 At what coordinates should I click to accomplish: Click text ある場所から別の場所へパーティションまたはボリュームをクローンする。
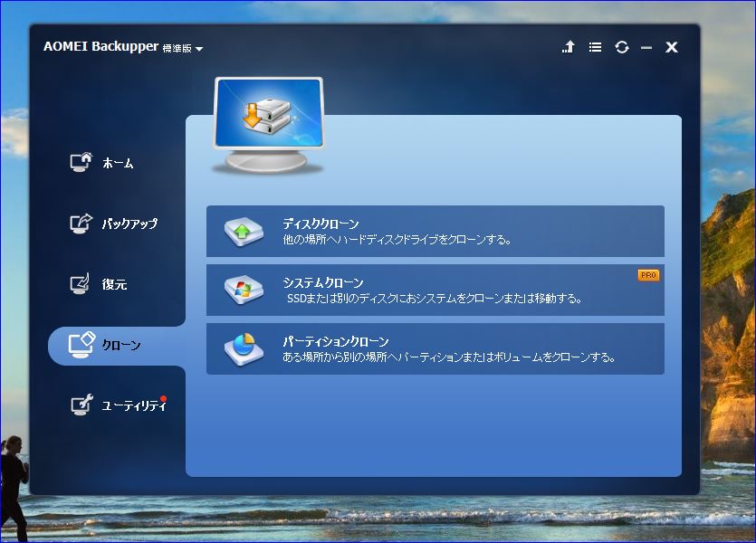tap(449, 357)
